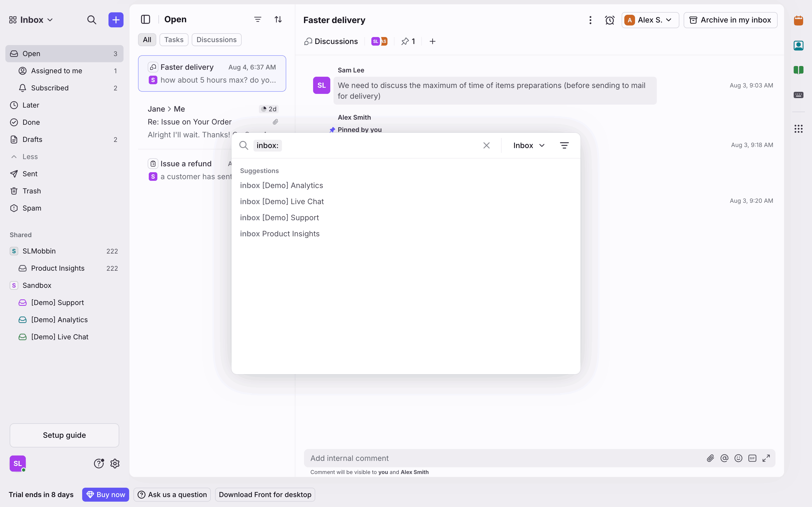Open the Inbox scope dropdown in search
The image size is (812, 507).
tap(528, 145)
